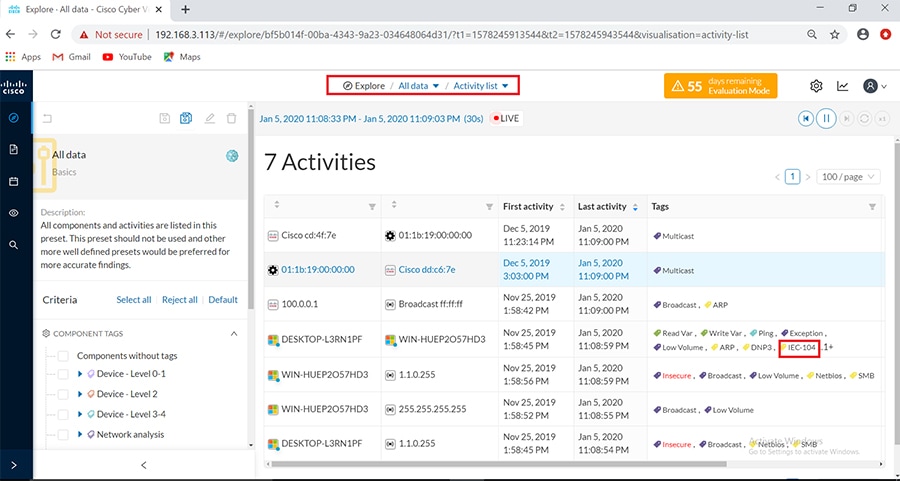Viewport: 900px width, 481px height.
Task: Click the All data preset globe icon
Action: point(232,156)
